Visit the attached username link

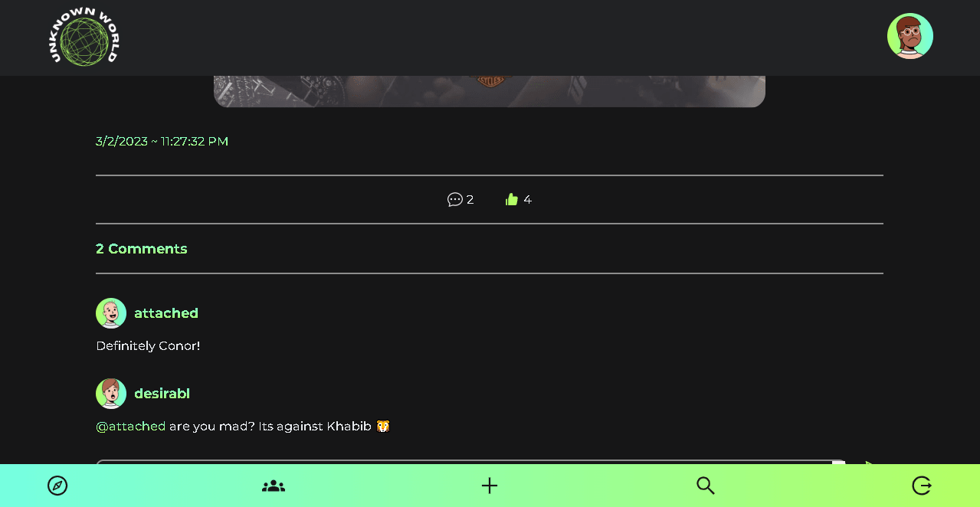166,313
